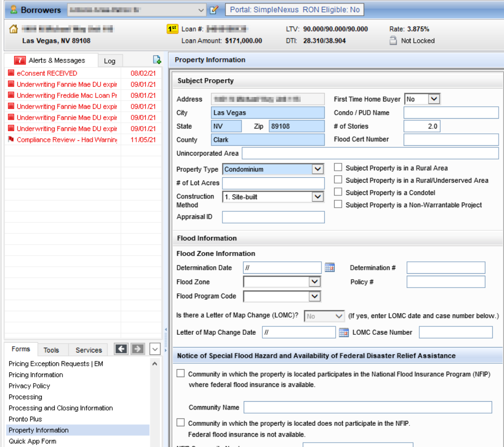
Task: Click the back arrow in forms panel
Action: pos(121,349)
